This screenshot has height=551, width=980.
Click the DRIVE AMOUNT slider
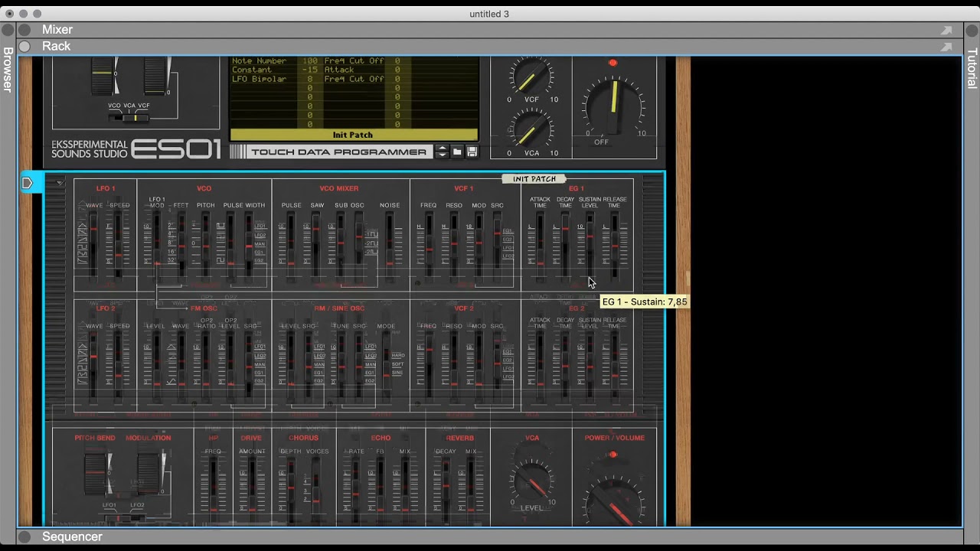coord(251,490)
